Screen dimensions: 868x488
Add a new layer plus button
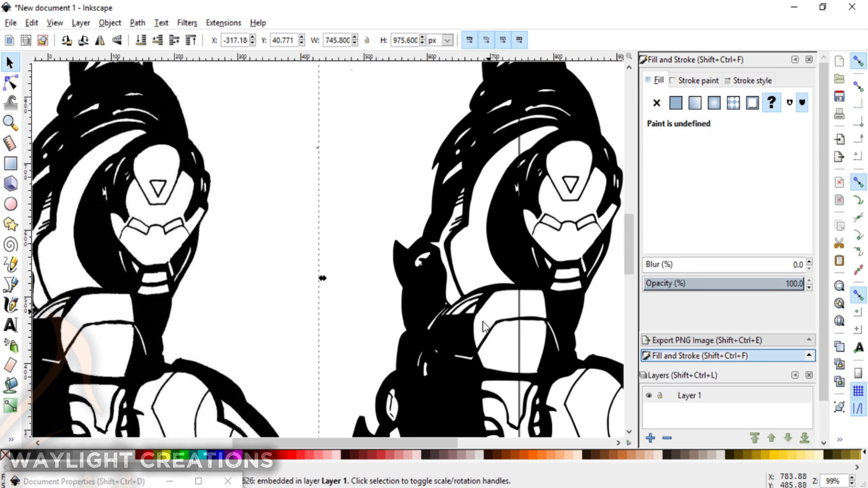click(651, 438)
